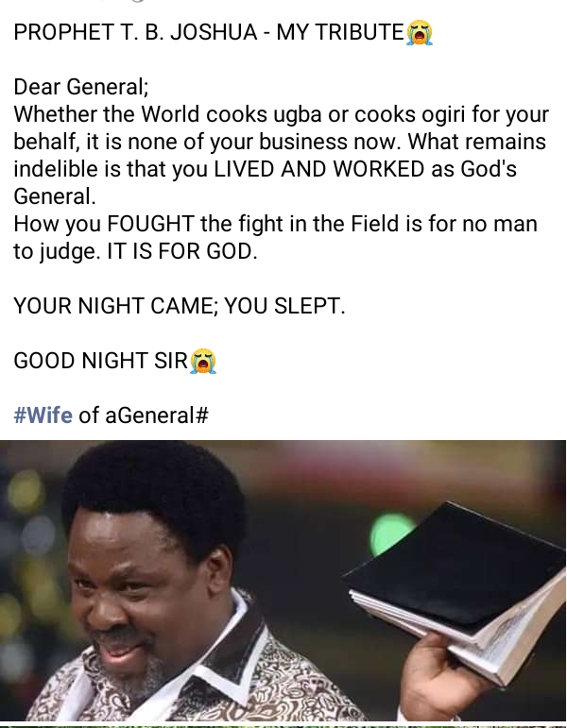This screenshot has width=567, height=728.
Task: Tap the words 'LIVED AND WORKED'
Action: (x=318, y=169)
